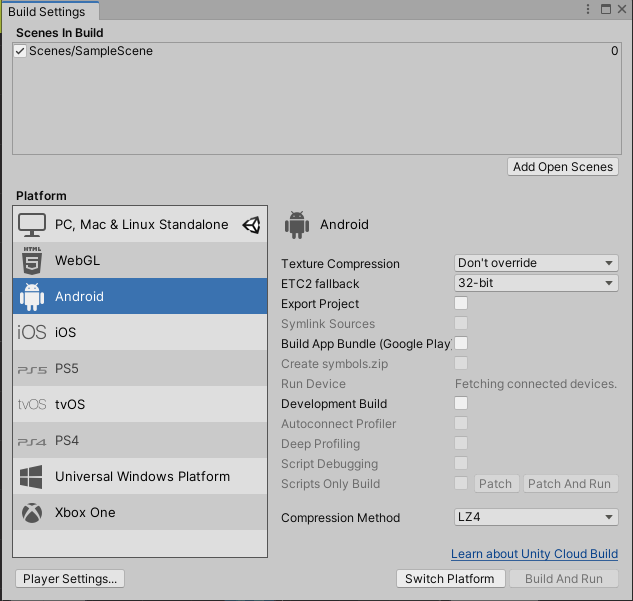Close the Build Settings window

pyautogui.click(x=622, y=9)
